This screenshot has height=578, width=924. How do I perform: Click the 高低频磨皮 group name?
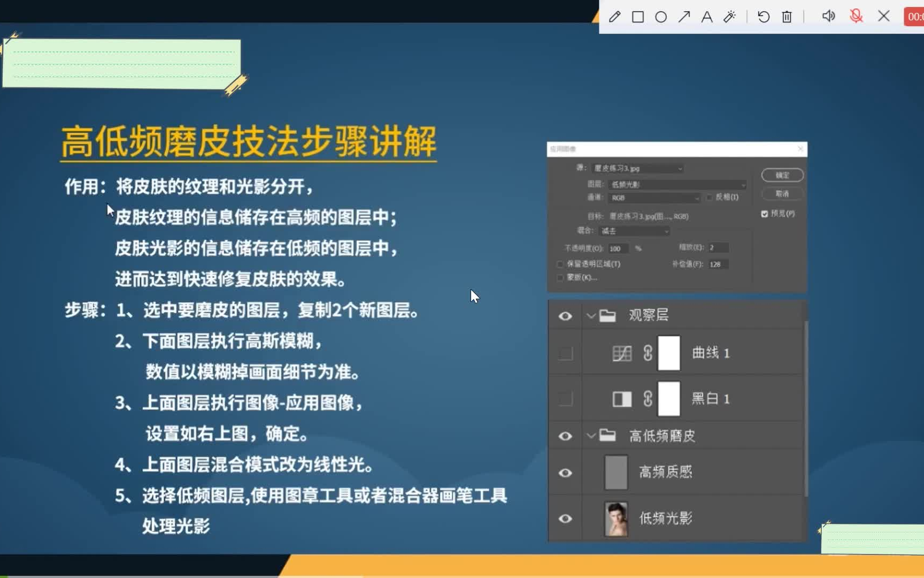(662, 436)
